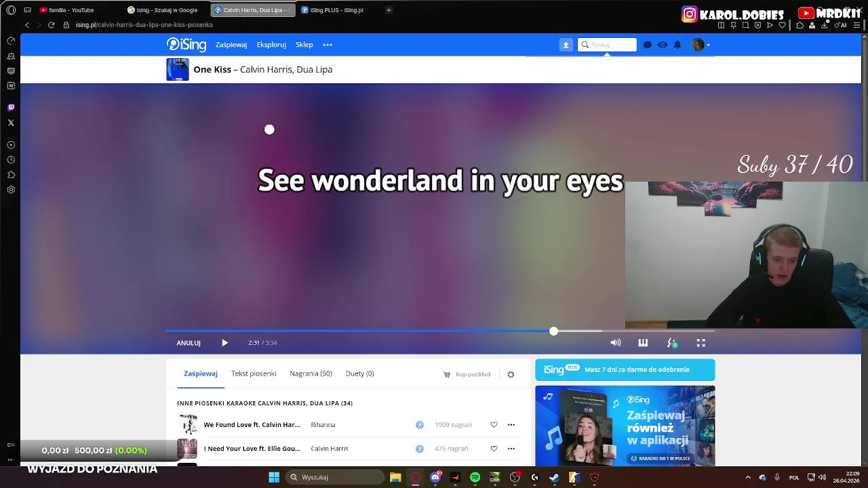This screenshot has height=488, width=868.
Task: Open browser extensions cube icon
Action: tap(800, 25)
